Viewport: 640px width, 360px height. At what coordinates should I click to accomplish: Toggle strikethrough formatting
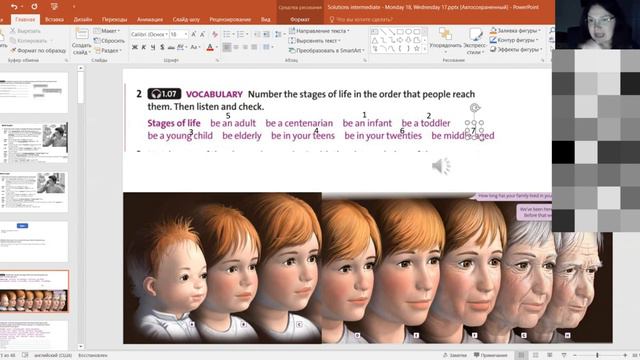click(171, 47)
